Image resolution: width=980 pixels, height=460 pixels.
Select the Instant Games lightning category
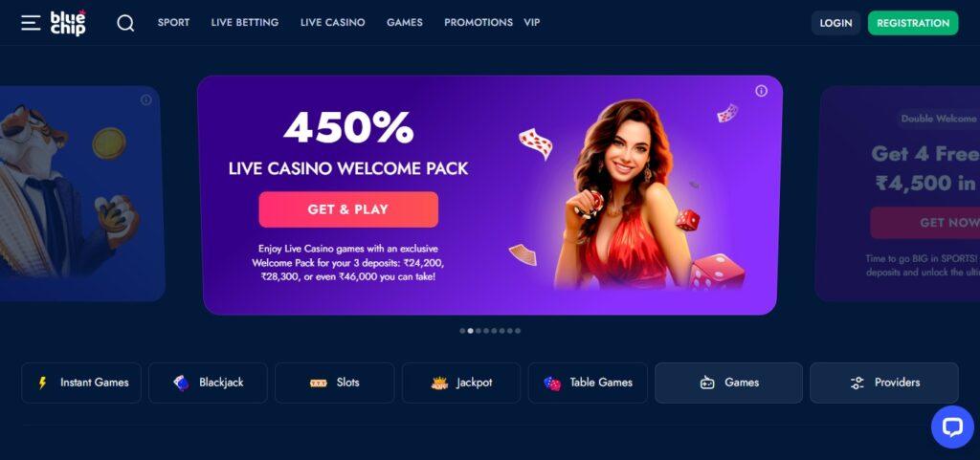[x=81, y=383]
